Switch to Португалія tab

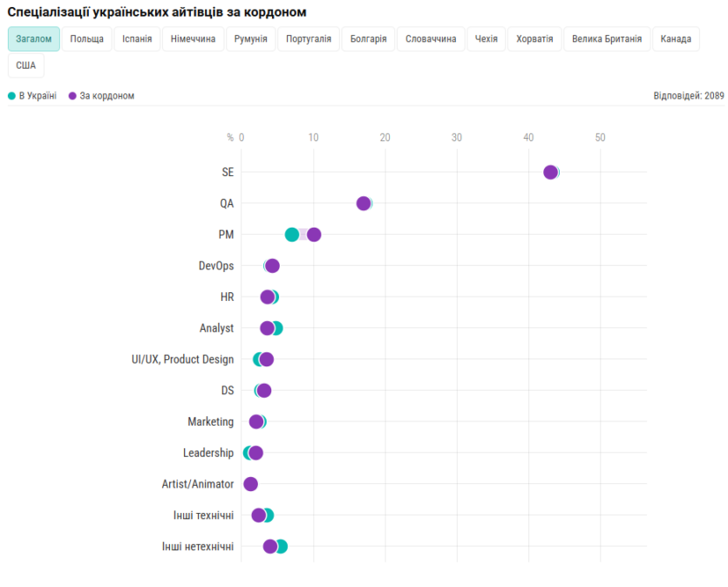[x=309, y=39]
